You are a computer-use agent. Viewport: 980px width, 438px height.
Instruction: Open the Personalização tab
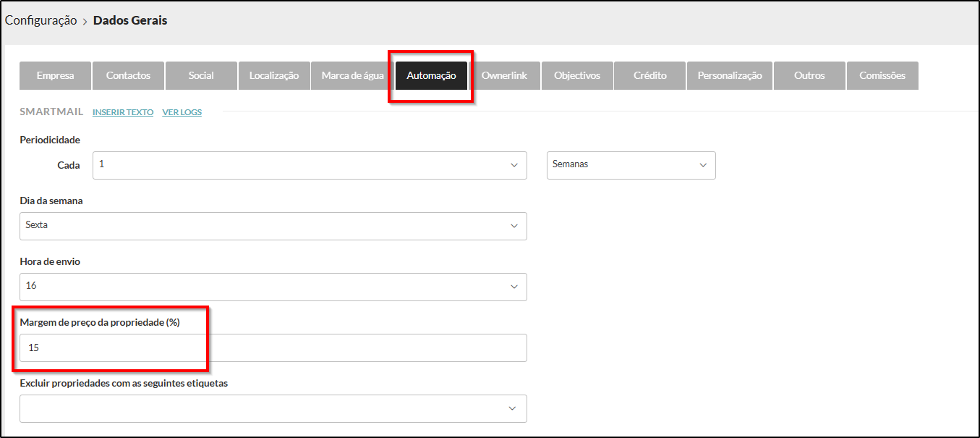coord(730,76)
